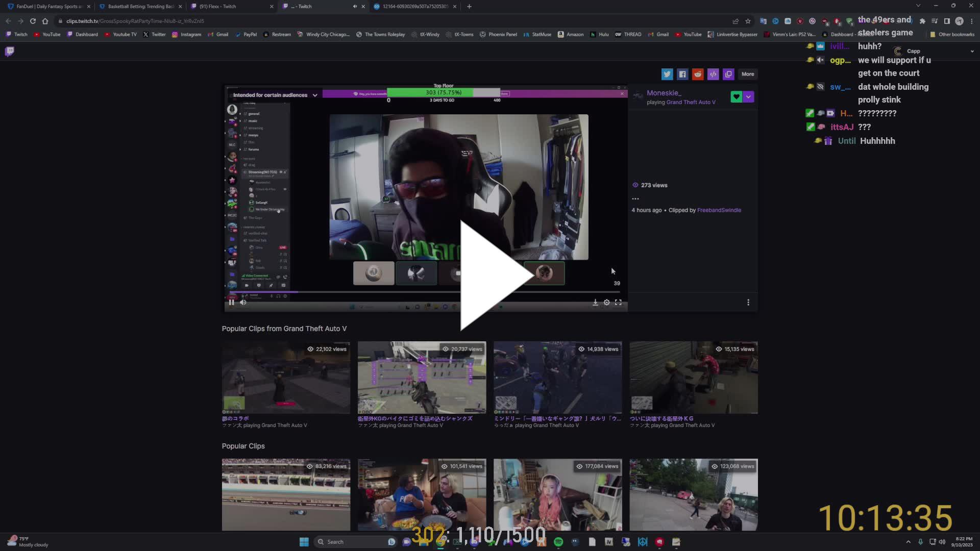Launch Spotify from the taskbar
The height and width of the screenshot is (551, 980).
point(559,542)
